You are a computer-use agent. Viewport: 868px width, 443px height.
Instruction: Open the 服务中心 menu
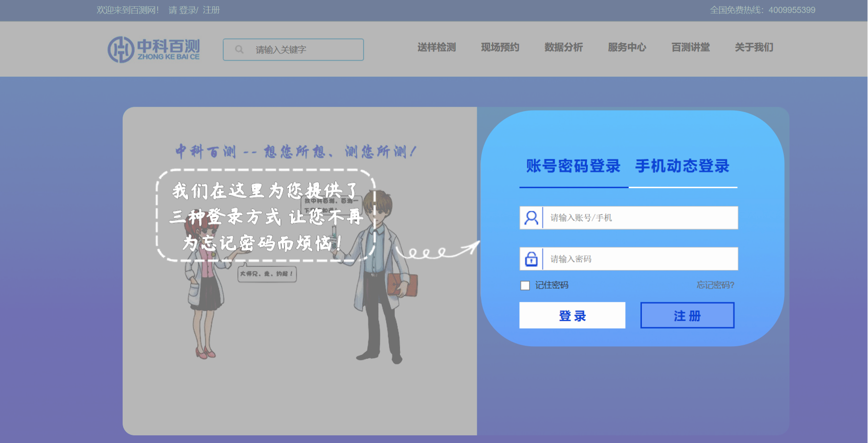pos(627,47)
